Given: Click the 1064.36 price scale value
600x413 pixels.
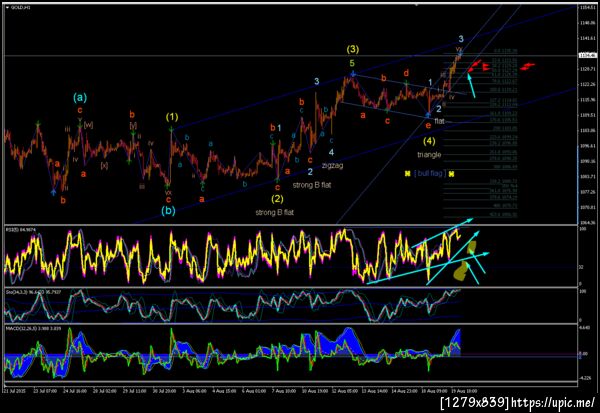Looking at the screenshot, I should (x=588, y=222).
